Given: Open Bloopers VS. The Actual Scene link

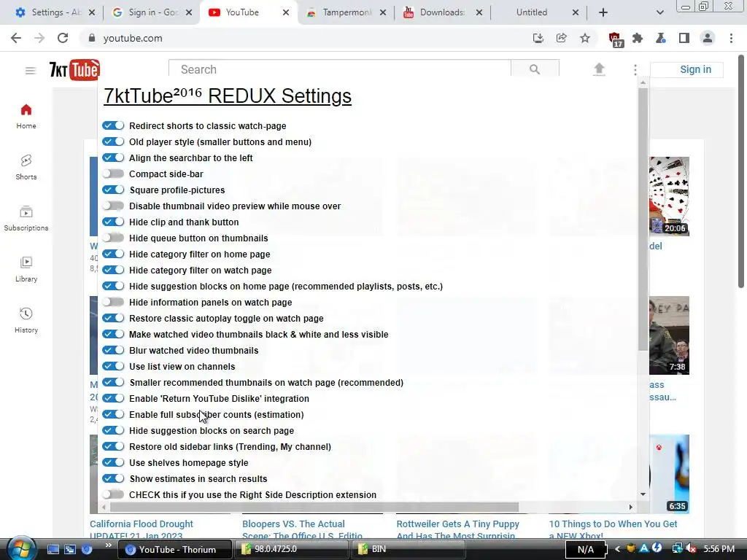Looking at the screenshot, I should (302, 529).
